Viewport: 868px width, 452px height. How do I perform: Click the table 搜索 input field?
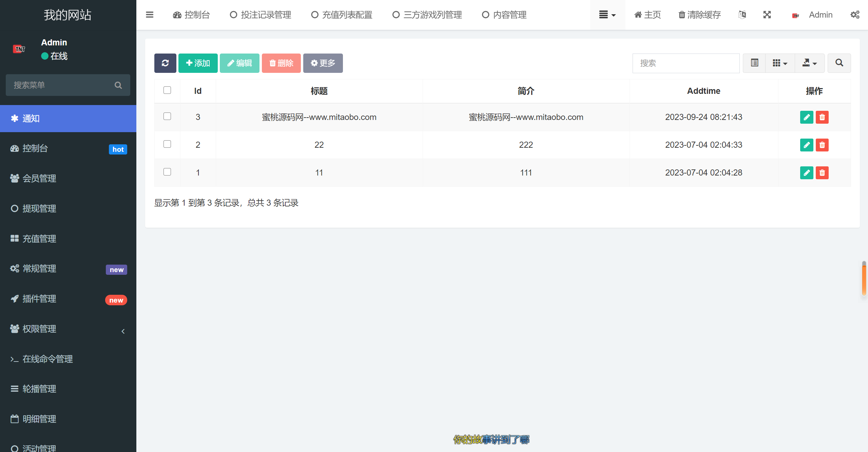(x=686, y=63)
